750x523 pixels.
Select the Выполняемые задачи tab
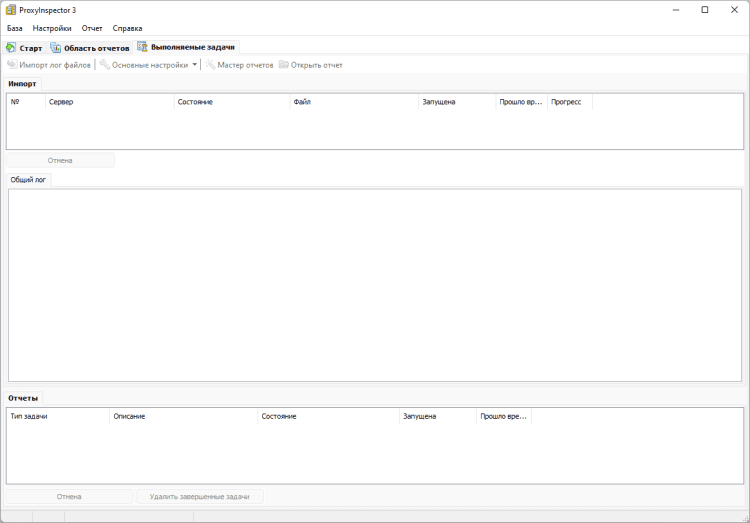(x=187, y=47)
